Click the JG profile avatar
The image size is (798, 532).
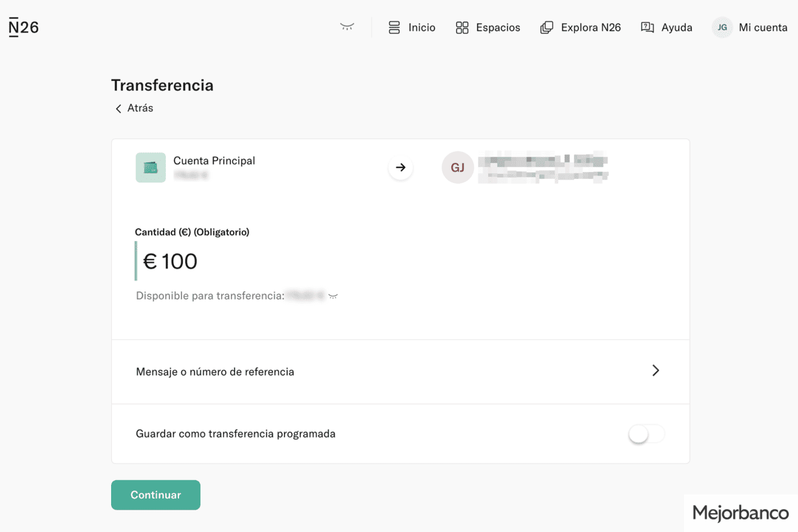click(x=722, y=28)
